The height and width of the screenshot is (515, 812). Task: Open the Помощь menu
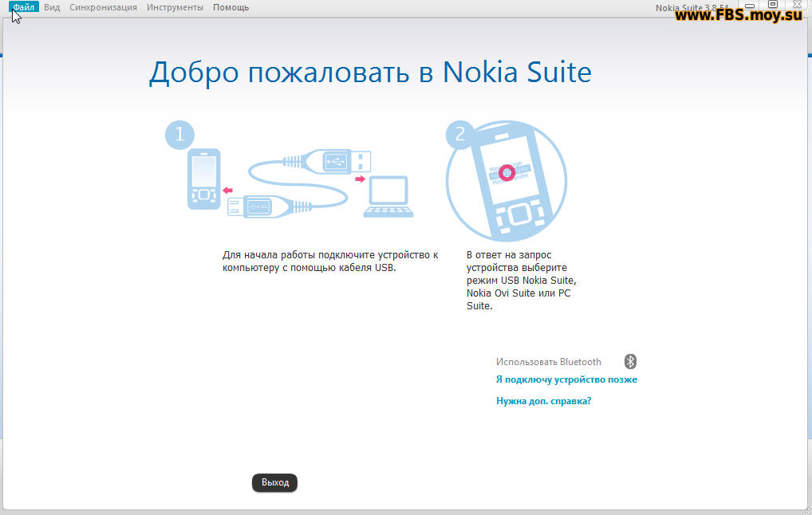click(231, 7)
